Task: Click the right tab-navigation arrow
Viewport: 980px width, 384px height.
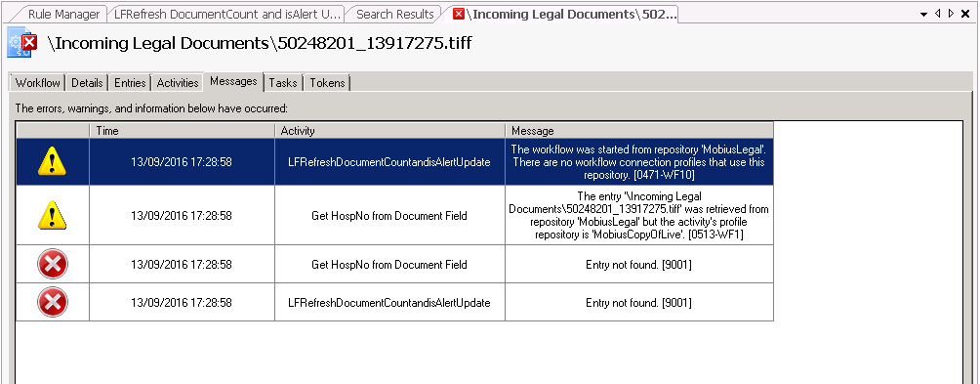Action: click(952, 13)
